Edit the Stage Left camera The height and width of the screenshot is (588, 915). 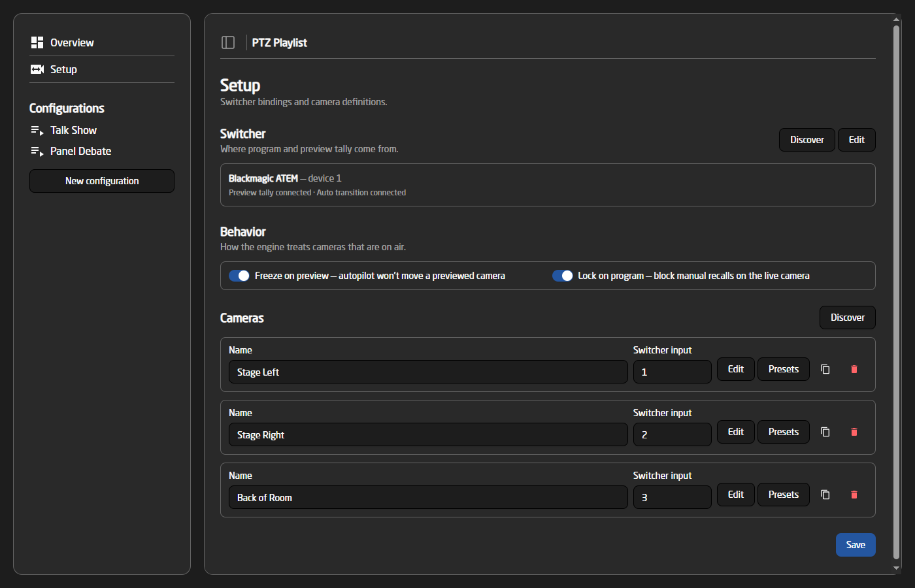point(736,369)
